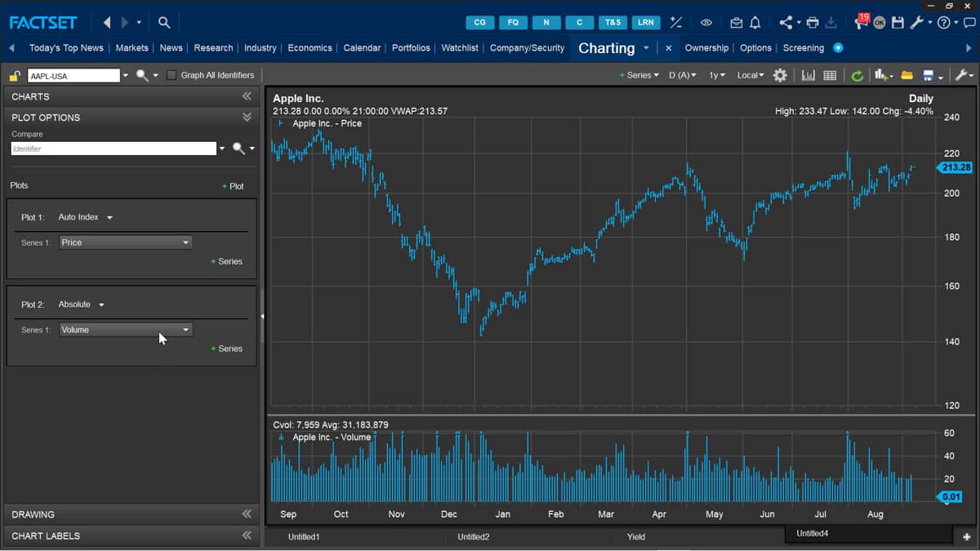The height and width of the screenshot is (551, 980).
Task: Click the printer icon
Action: 813,23
